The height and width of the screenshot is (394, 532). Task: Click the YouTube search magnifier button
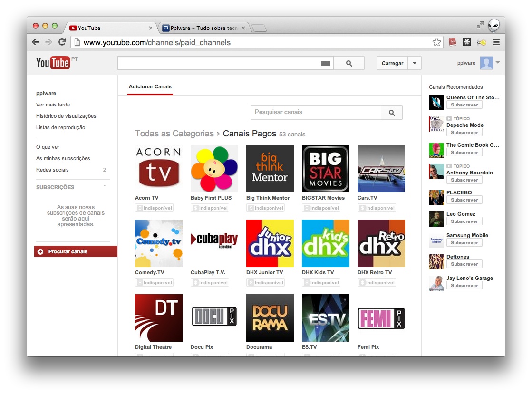coord(349,63)
